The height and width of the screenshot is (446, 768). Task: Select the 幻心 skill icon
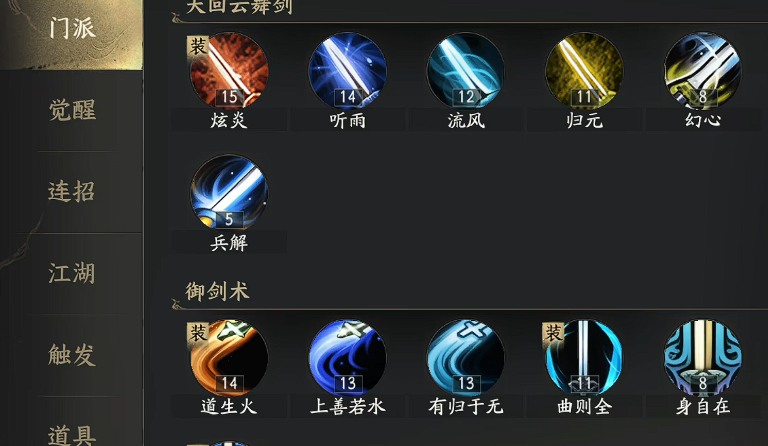703,70
